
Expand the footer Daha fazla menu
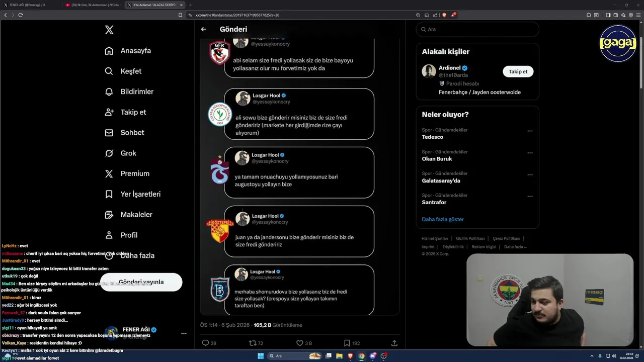[x=516, y=247]
